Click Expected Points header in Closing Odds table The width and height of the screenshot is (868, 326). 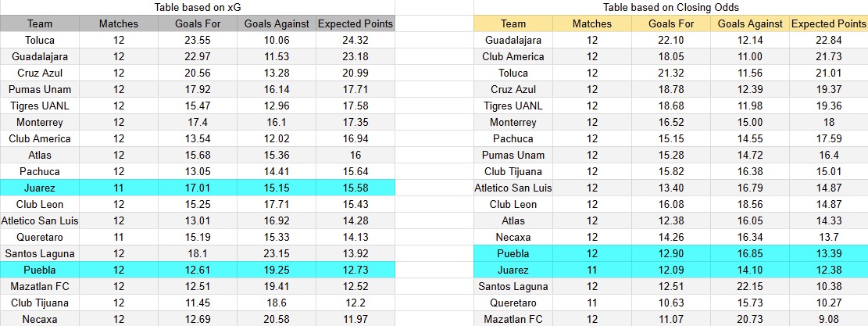828,23
